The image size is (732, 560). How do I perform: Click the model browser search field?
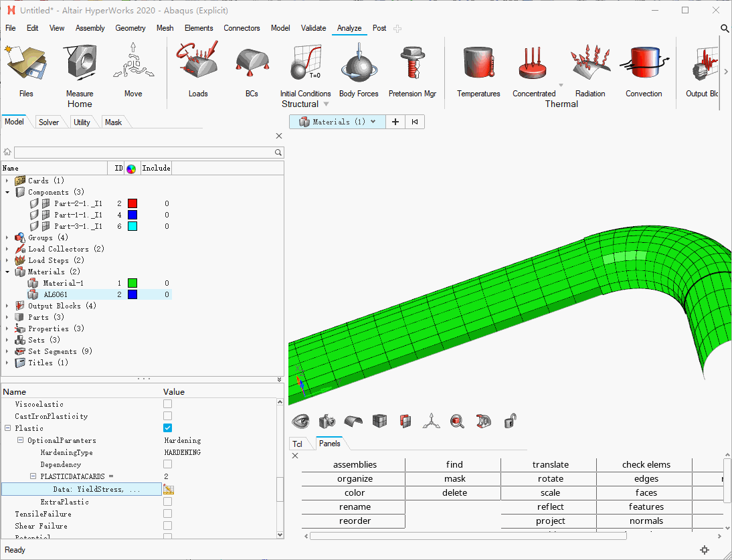144,153
